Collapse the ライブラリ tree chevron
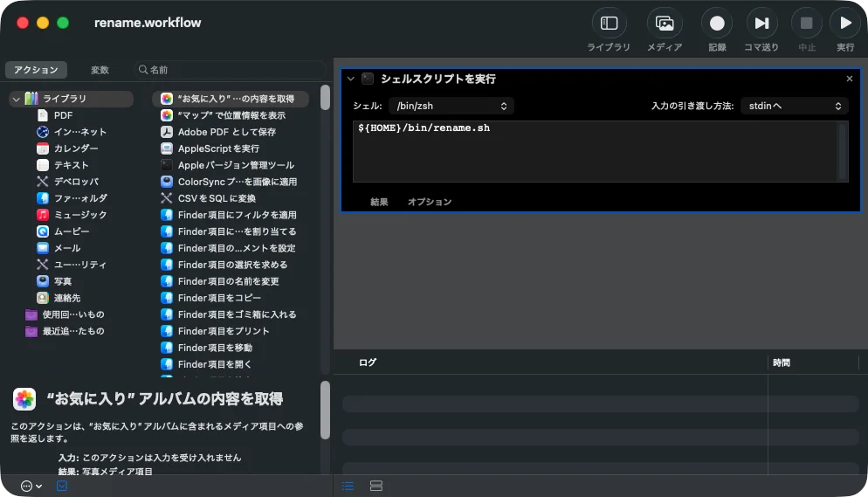 (x=16, y=100)
